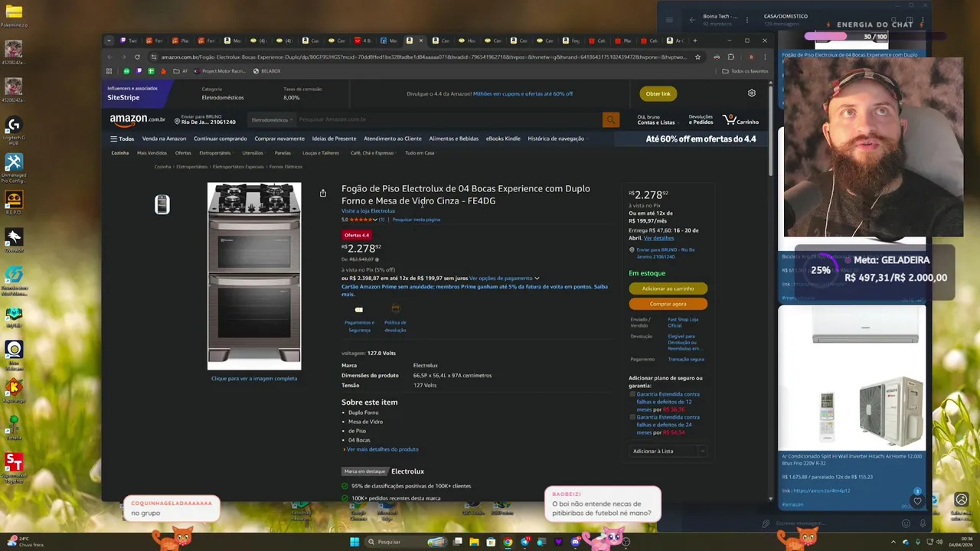Image resolution: width=980 pixels, height=551 pixels.
Task: Open the Project Motor Racing bookmark
Action: pyautogui.click(x=220, y=71)
